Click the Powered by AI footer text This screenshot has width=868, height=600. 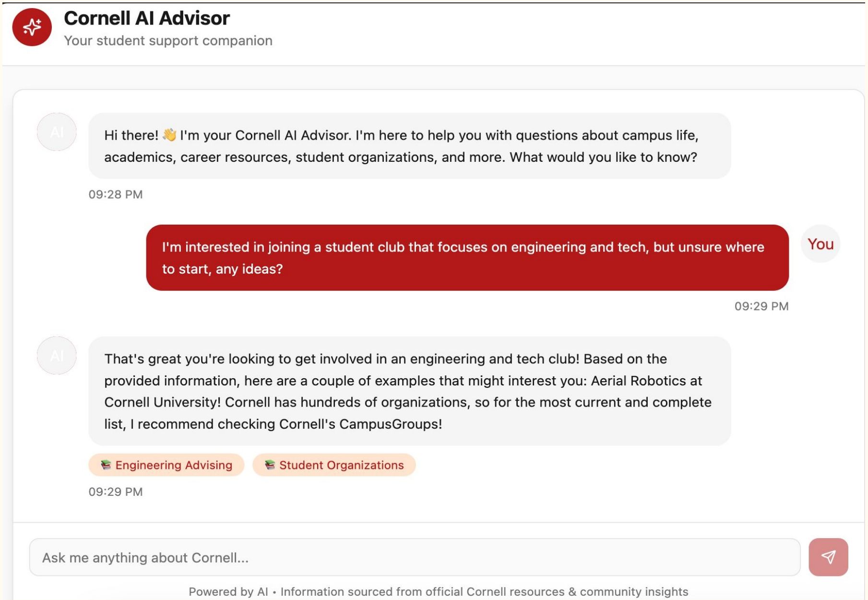pyautogui.click(x=438, y=591)
